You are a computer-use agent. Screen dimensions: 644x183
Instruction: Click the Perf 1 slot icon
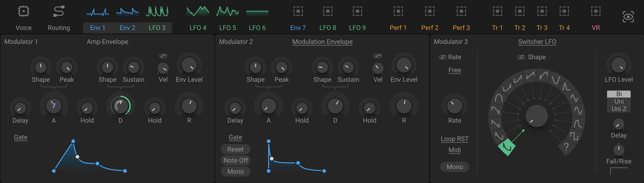pos(398,11)
